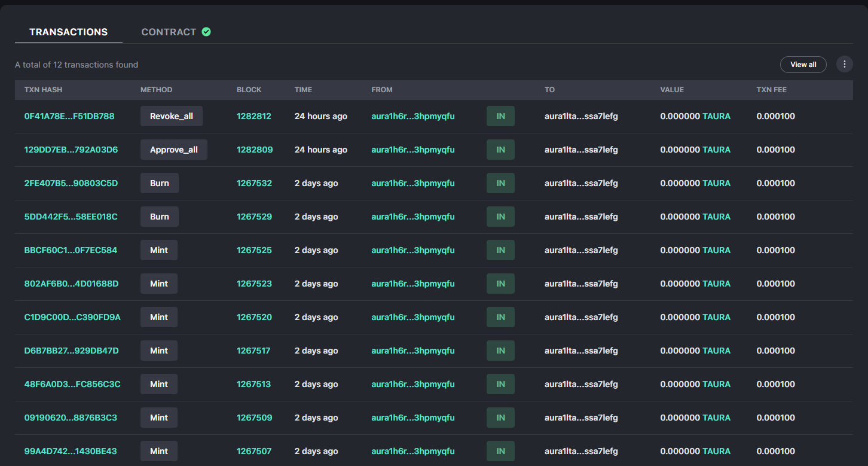The height and width of the screenshot is (466, 868).
Task: Click the FROM column header
Action: 382,90
